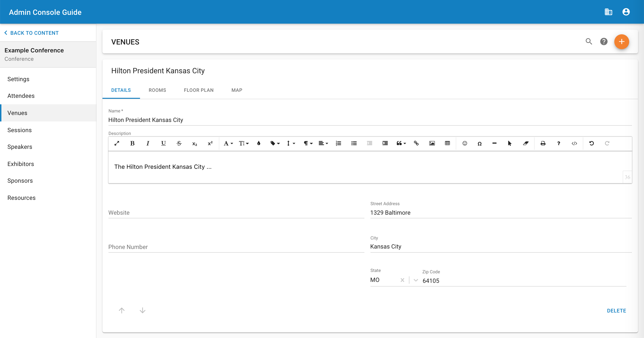Click the Website input field
The image size is (644, 338).
(236, 213)
